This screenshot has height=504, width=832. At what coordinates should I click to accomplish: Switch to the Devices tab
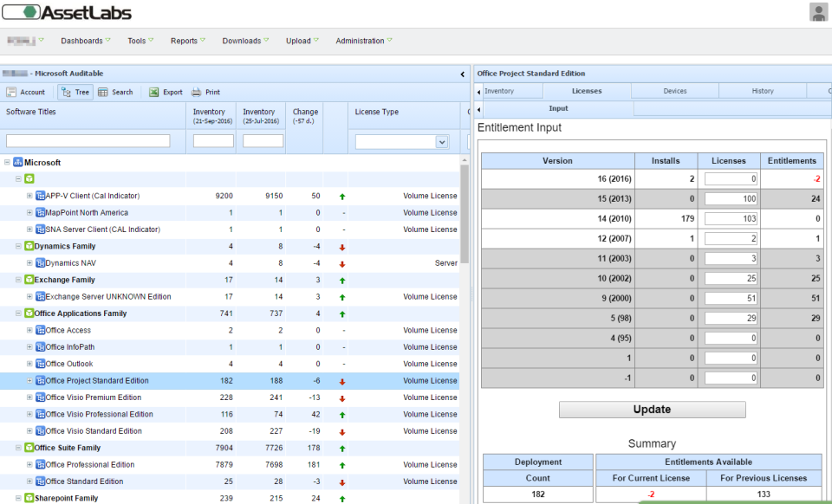point(674,91)
